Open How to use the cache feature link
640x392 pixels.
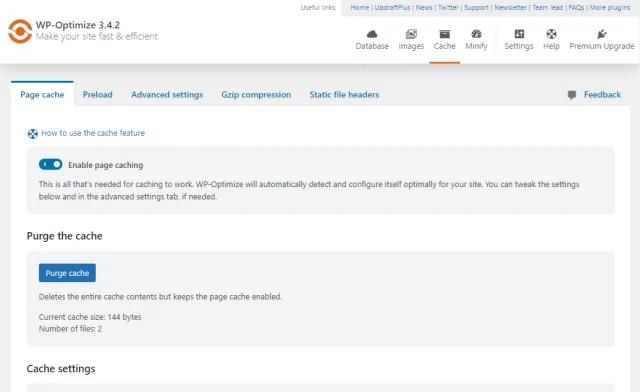[93, 133]
